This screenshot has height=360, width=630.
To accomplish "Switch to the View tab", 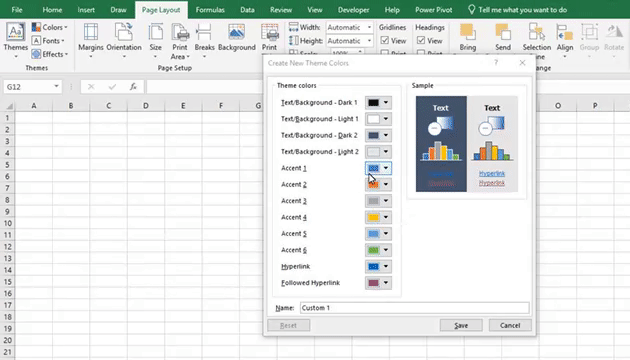I will [315, 10].
